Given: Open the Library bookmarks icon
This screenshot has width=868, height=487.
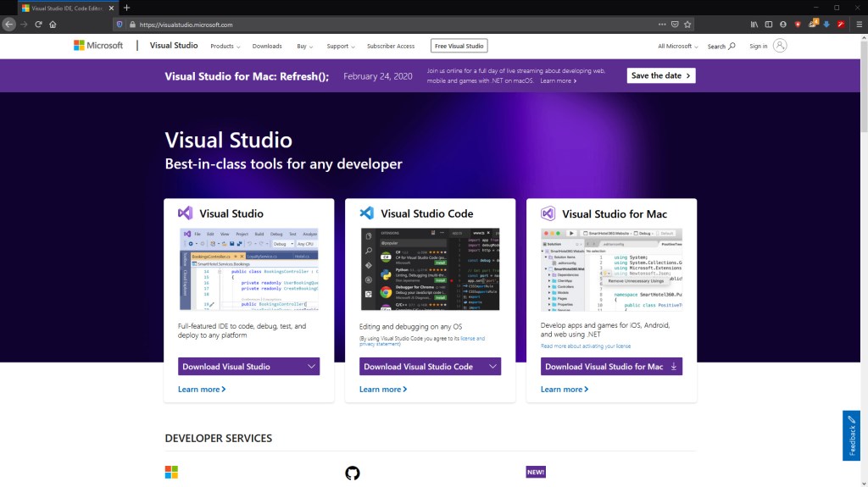Looking at the screenshot, I should click(754, 25).
